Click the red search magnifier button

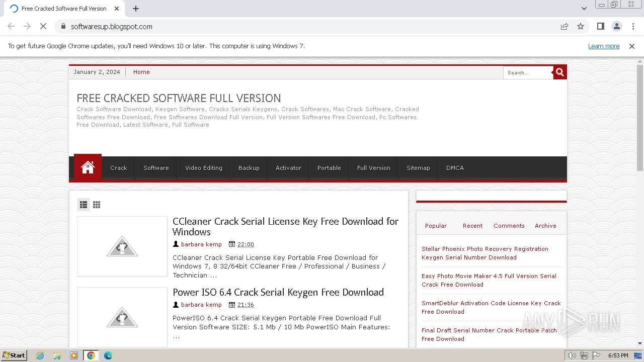560,72
